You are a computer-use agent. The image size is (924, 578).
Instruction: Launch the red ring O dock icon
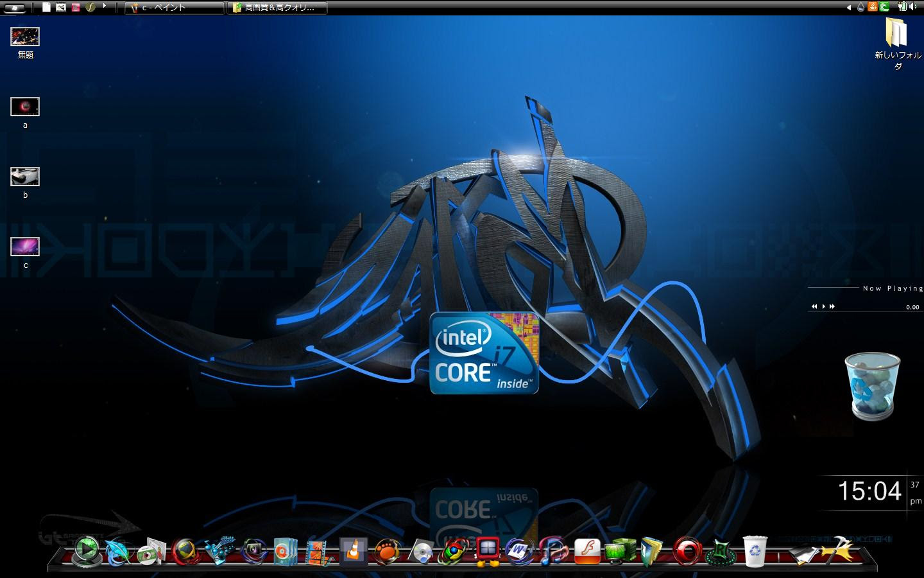pyautogui.click(x=687, y=551)
